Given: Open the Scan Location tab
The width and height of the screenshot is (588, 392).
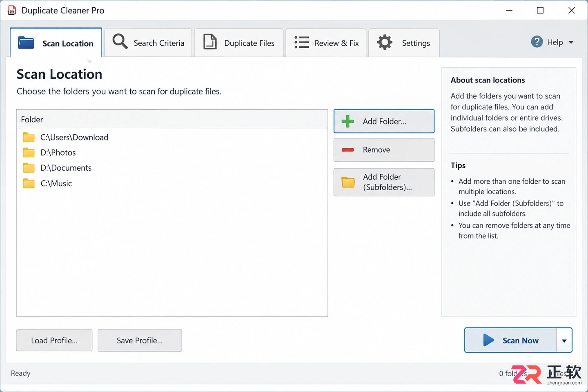Looking at the screenshot, I should (x=56, y=42).
